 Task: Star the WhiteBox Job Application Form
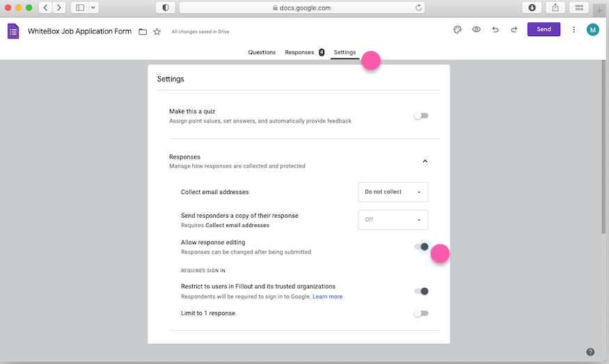click(x=157, y=32)
